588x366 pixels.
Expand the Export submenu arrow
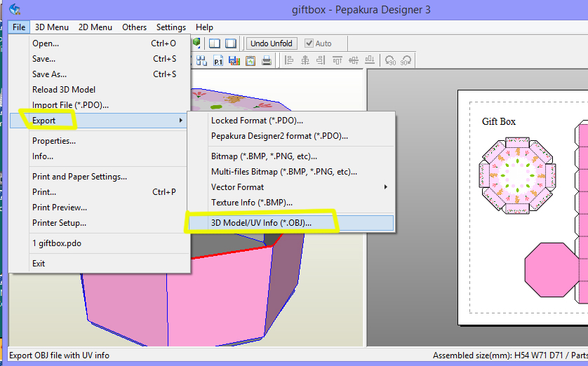(181, 121)
